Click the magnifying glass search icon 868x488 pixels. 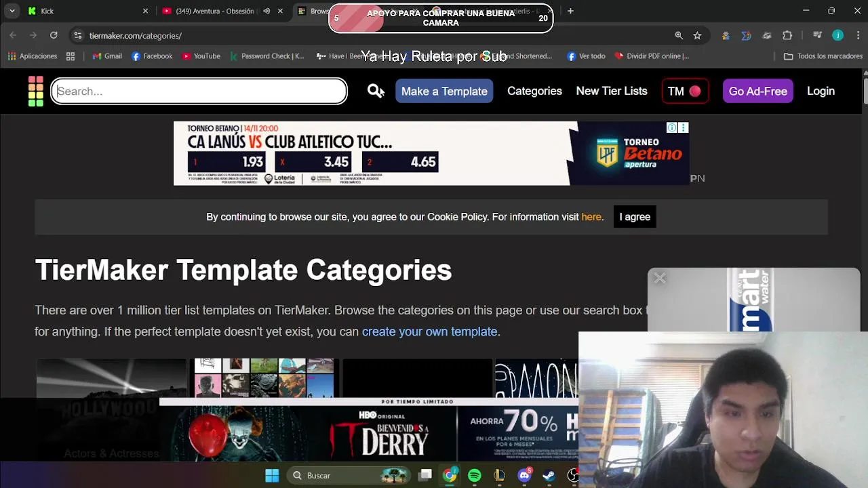375,91
